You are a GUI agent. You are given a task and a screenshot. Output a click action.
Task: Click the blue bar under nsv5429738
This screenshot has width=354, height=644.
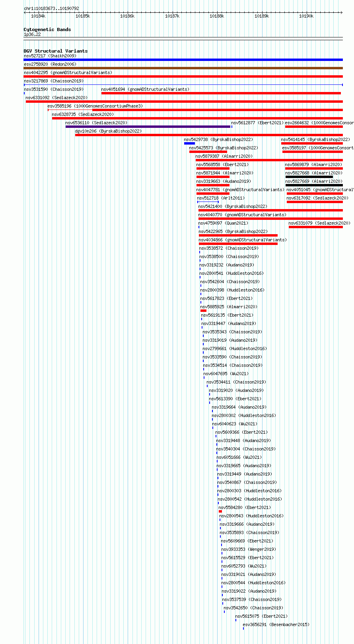pyautogui.click(x=189, y=143)
